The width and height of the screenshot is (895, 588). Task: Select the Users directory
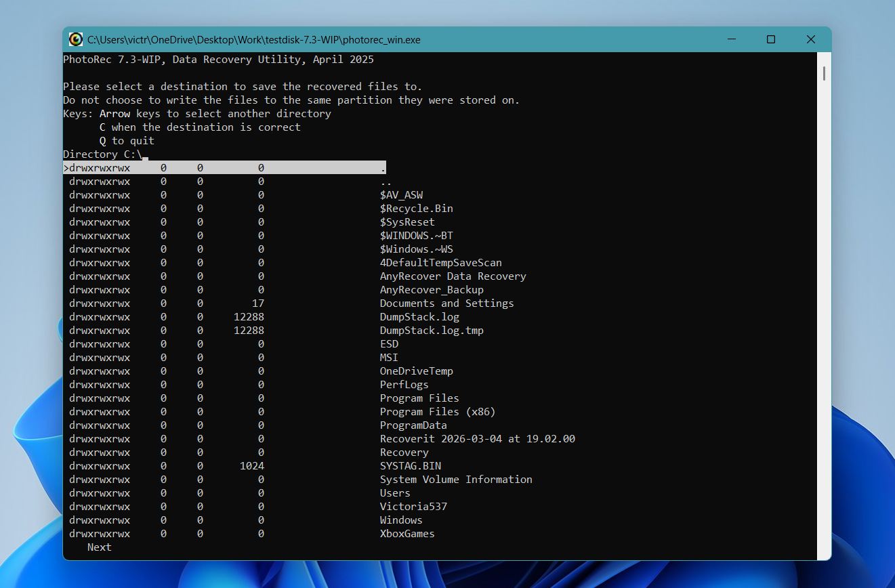click(395, 492)
